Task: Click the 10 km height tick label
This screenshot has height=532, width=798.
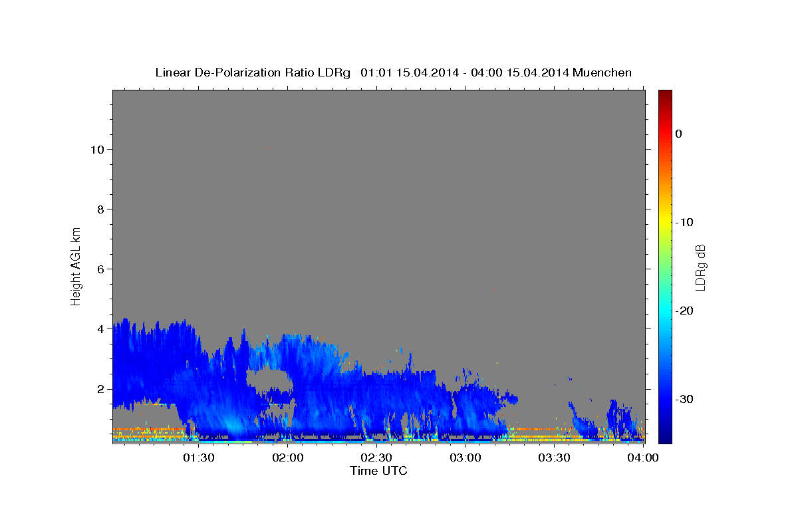Action: click(98, 150)
